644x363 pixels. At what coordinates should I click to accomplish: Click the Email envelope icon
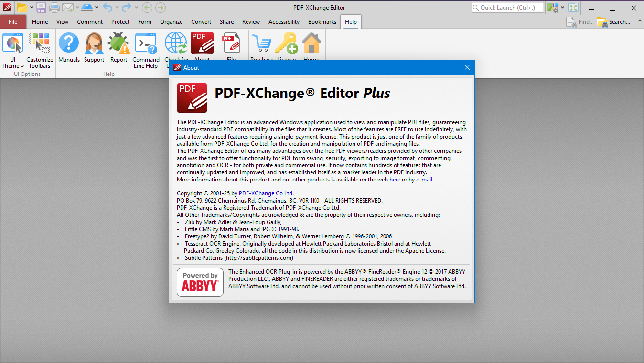[67, 7]
